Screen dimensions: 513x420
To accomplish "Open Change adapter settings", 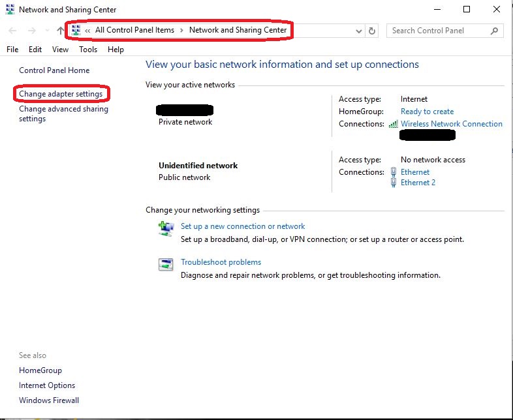I will (x=61, y=94).
